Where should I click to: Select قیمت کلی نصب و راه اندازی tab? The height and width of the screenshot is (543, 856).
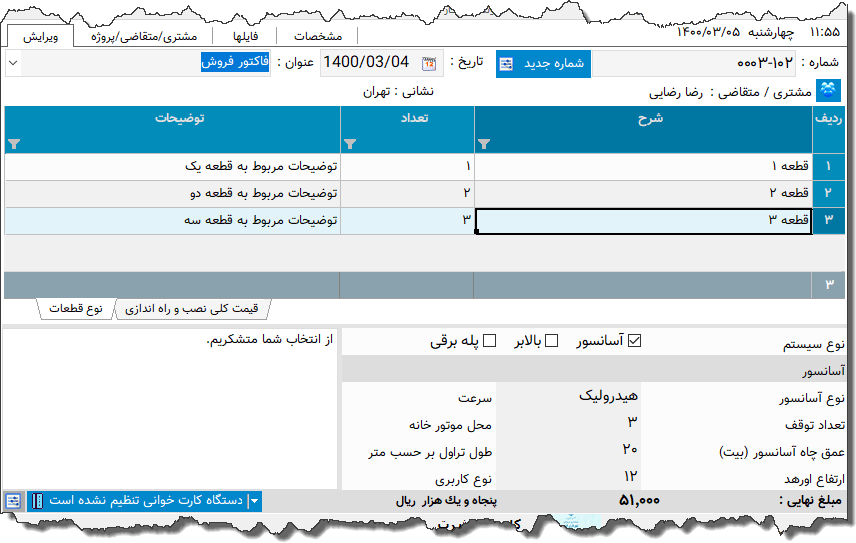[x=192, y=308]
